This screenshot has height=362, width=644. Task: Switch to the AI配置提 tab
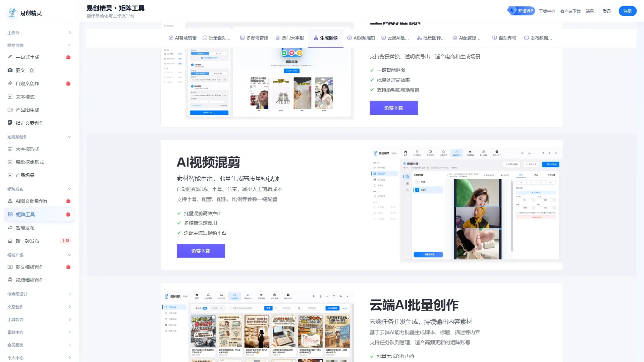click(x=467, y=38)
